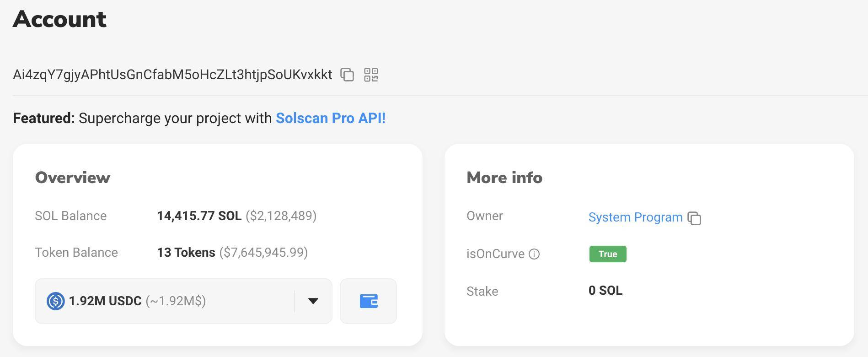Click the 13 Tokens balance value
This screenshot has width=868, height=357.
pos(186,252)
